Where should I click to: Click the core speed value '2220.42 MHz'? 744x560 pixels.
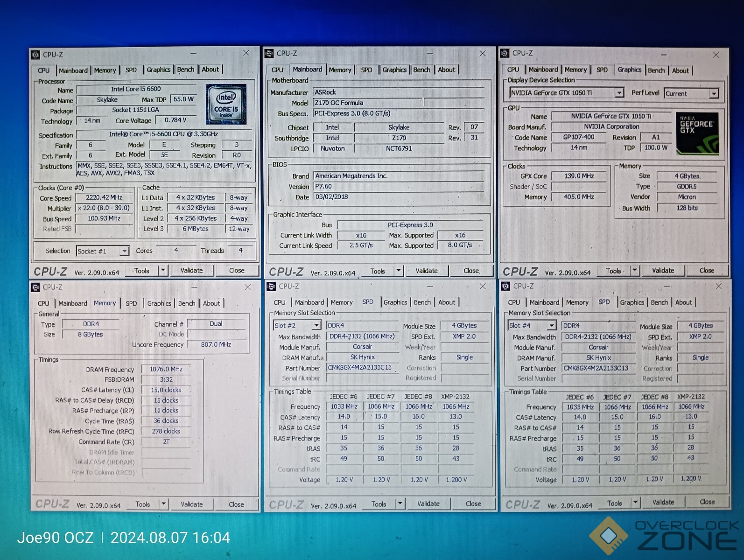coord(104,197)
